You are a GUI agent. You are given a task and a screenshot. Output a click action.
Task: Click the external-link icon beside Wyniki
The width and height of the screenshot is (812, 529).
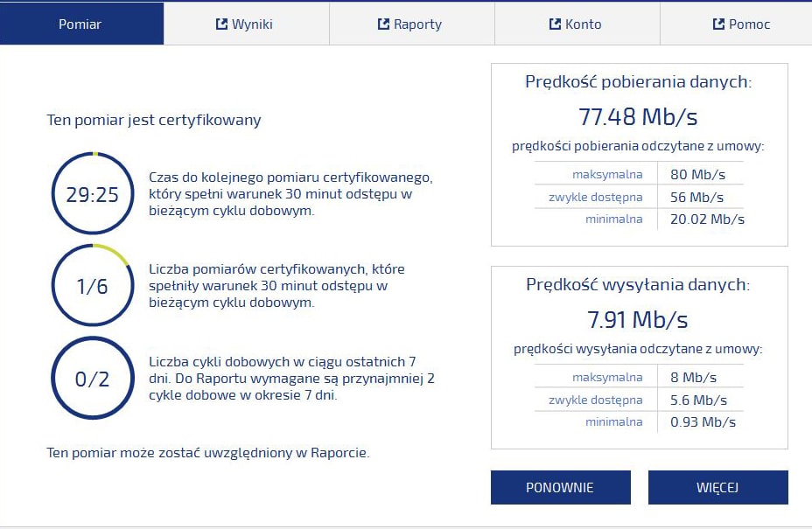[x=221, y=24]
